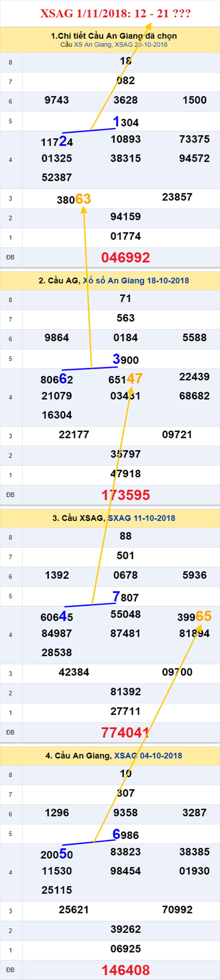Click prize number 65147 with orange 47
The image size is (220, 980).
[126, 379]
